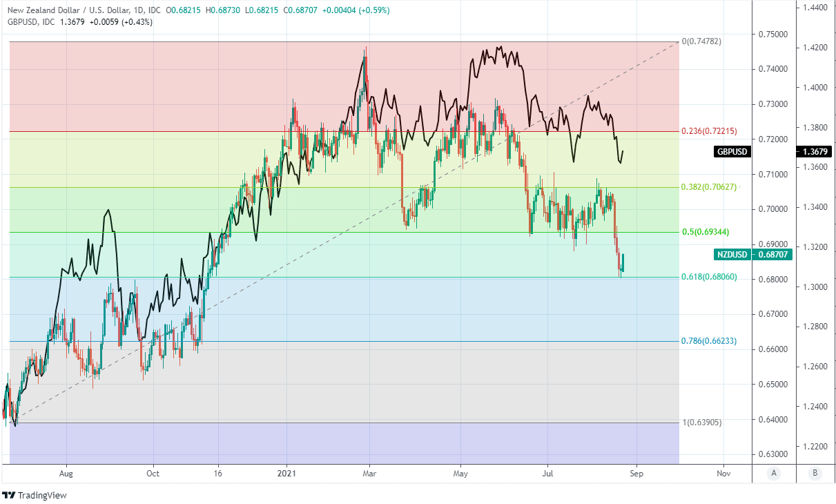Click the Sep label on time axis
The width and height of the screenshot is (836, 504).
(636, 474)
